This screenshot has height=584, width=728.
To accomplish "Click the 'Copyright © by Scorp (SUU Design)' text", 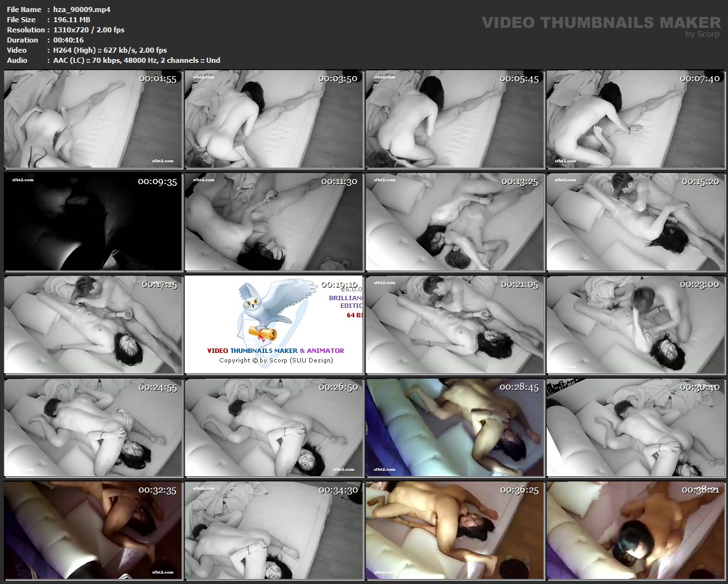I will coord(276,361).
